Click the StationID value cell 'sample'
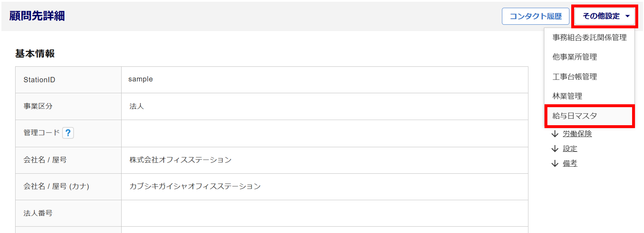 click(x=140, y=79)
